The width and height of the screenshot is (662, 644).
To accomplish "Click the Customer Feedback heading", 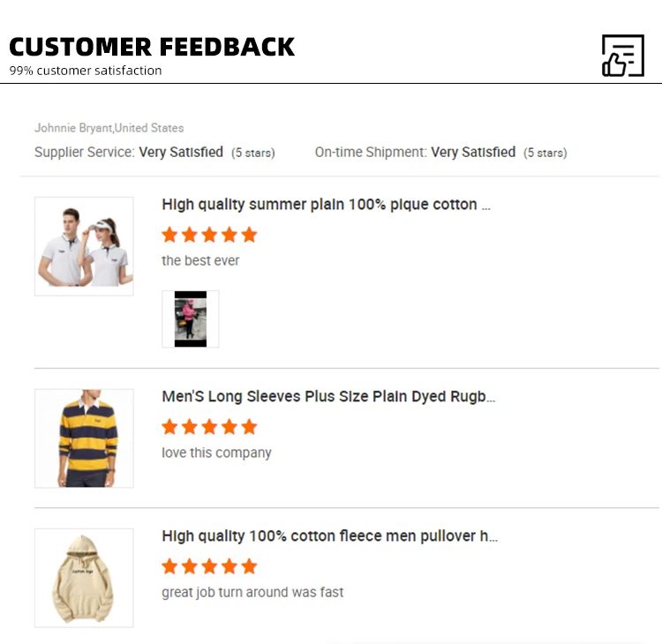I will pyautogui.click(x=152, y=47).
